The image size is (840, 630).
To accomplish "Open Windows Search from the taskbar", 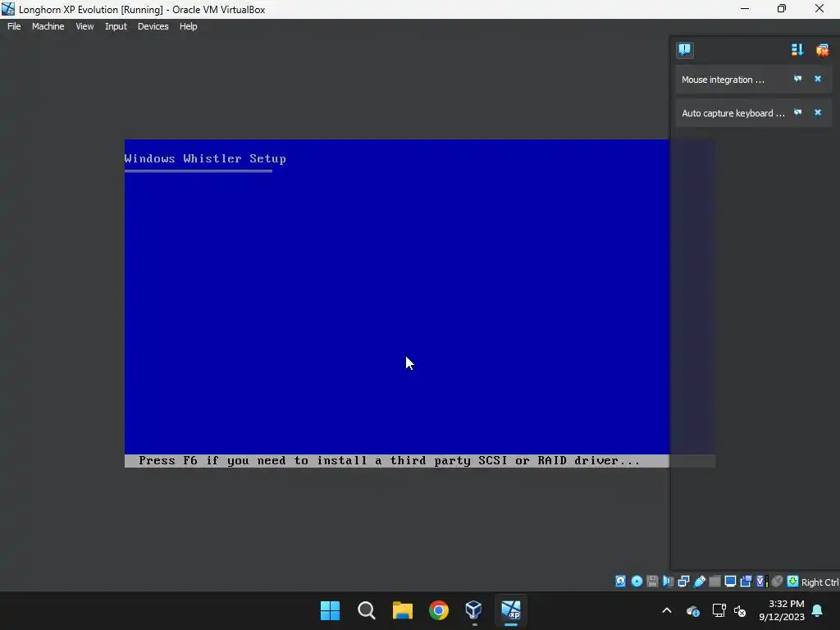I will tap(367, 610).
